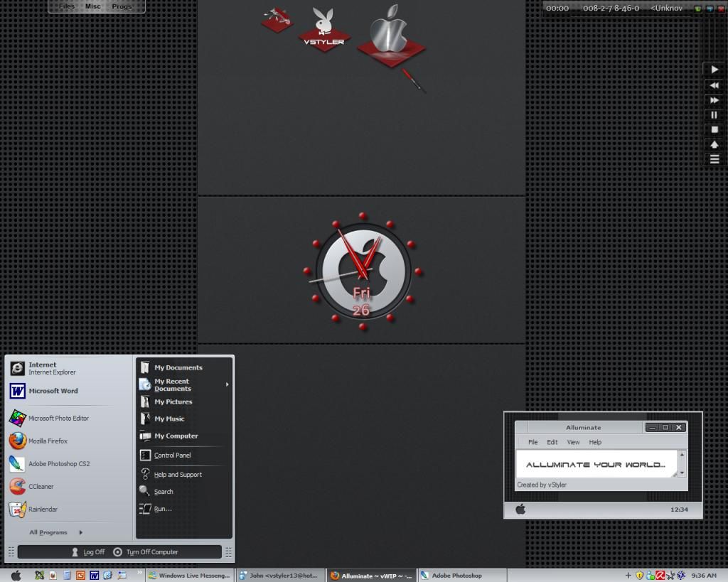Switch to Adobe Photoshop taskbar button
The width and height of the screenshot is (728, 582).
462,576
